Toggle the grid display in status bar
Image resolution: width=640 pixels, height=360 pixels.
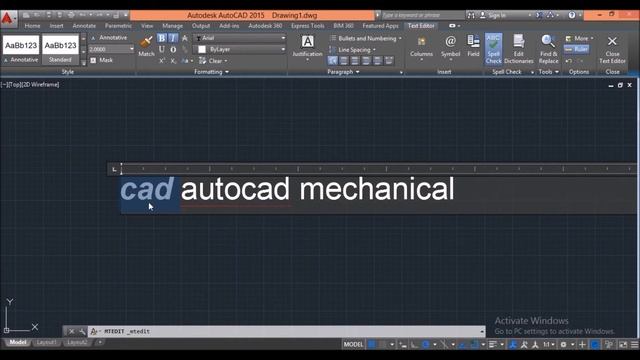(x=372, y=344)
